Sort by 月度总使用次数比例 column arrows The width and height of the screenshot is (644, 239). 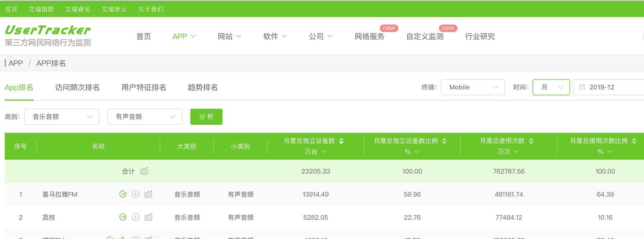pos(634,141)
